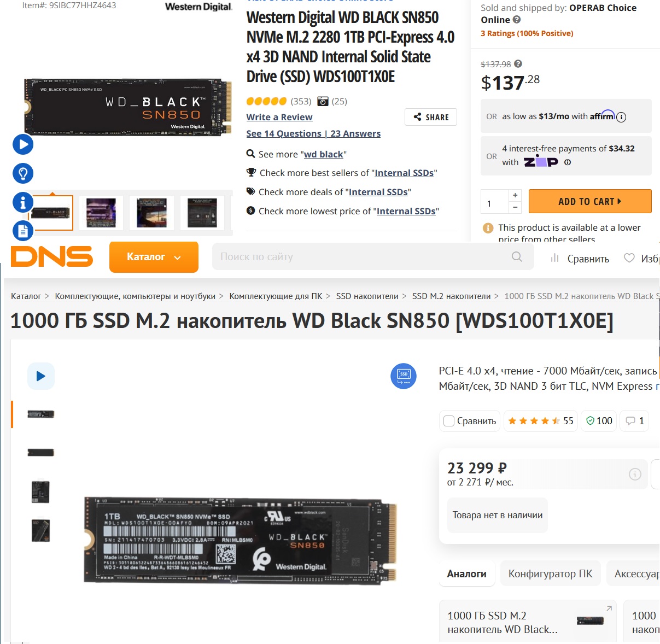Switch to the Конфигуратор ПК tab
The height and width of the screenshot is (644, 660).
(x=550, y=573)
